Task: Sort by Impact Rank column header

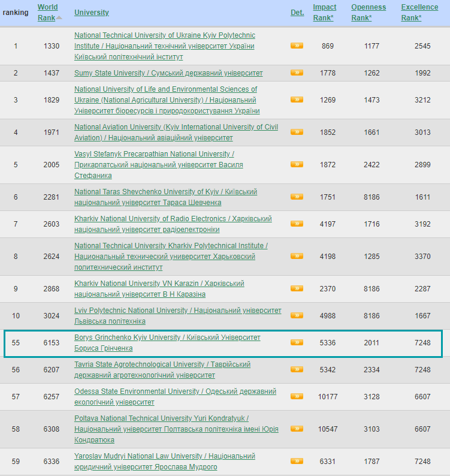Action: click(325, 13)
